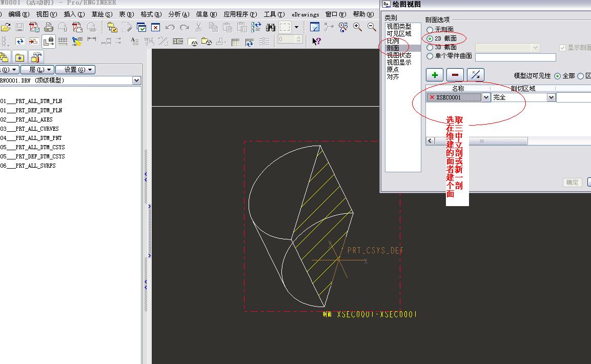Select 可见区域 in category list
This screenshot has height=364, width=591.
point(399,34)
